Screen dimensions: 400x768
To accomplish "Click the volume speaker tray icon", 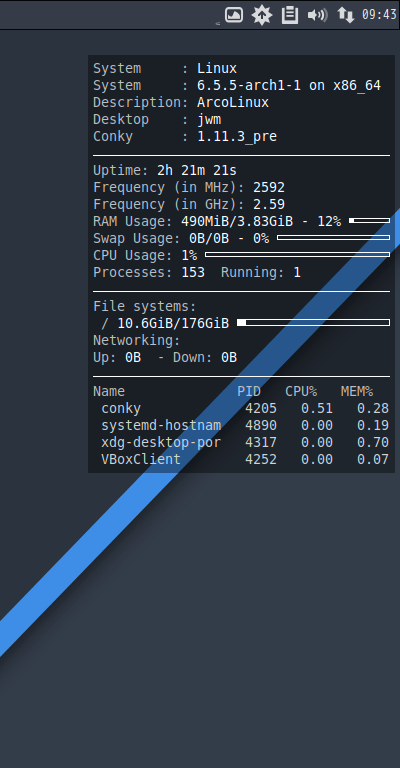I will [x=317, y=15].
